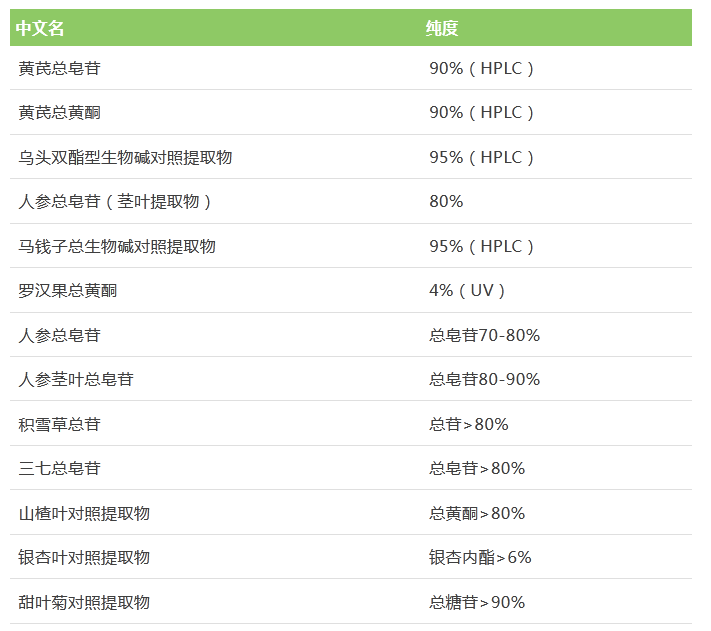This screenshot has height=631, width=711.
Task: Click the 纯度 column header
Action: pyautogui.click(x=442, y=28)
